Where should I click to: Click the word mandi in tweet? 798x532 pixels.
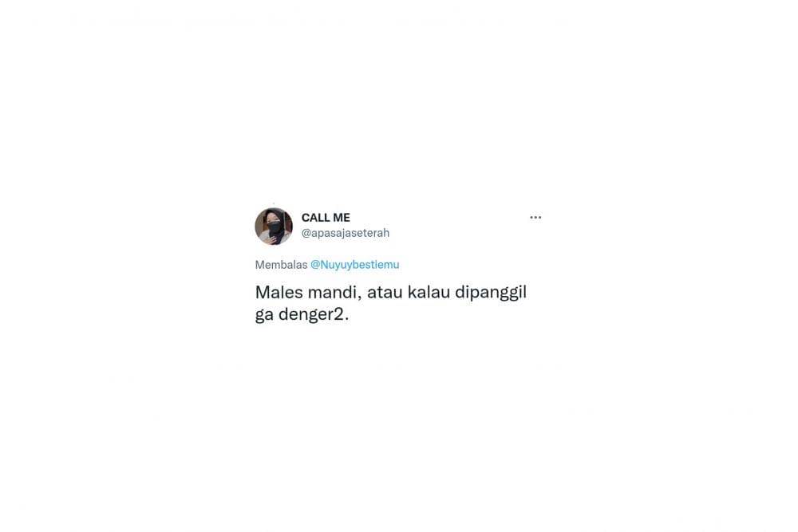point(331,293)
